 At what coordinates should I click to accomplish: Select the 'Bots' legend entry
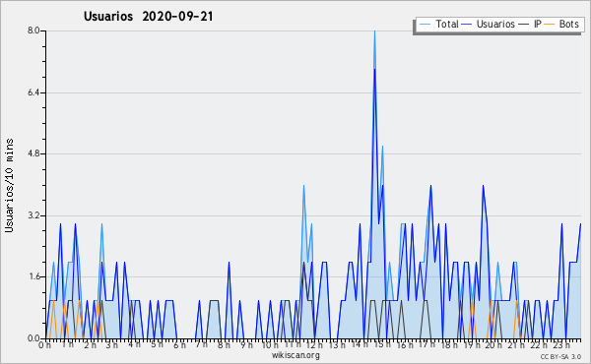coord(568,24)
